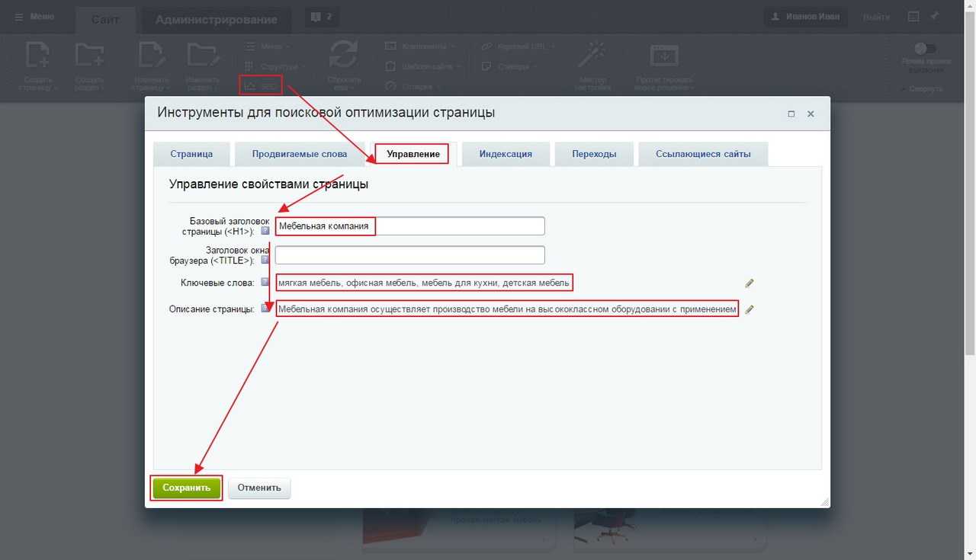
Task: Switch to the Indexing (Индексация) tab
Action: tap(506, 154)
